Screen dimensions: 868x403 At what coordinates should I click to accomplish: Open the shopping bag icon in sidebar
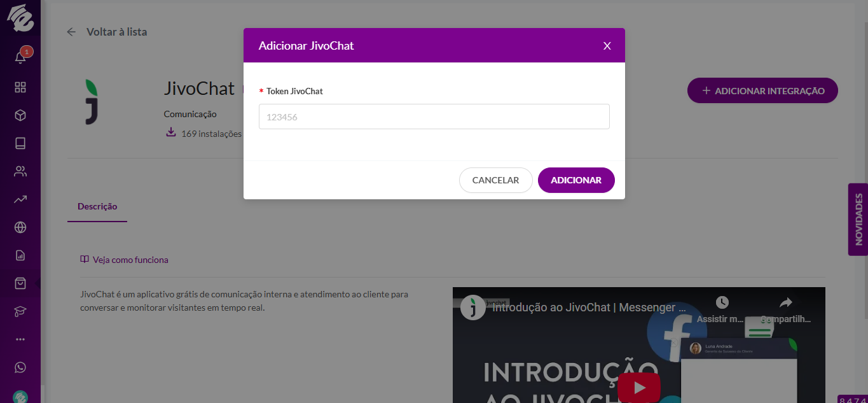click(20, 283)
